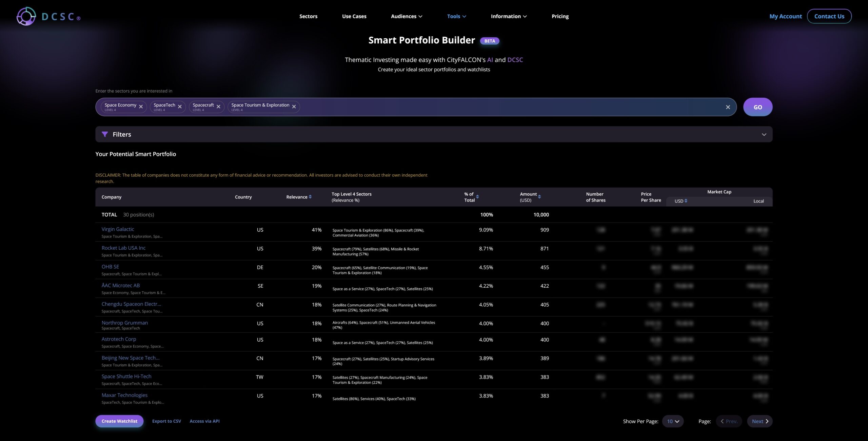868x441 pixels.
Task: Click the DE country cell for OHB SE
Action: tap(260, 267)
